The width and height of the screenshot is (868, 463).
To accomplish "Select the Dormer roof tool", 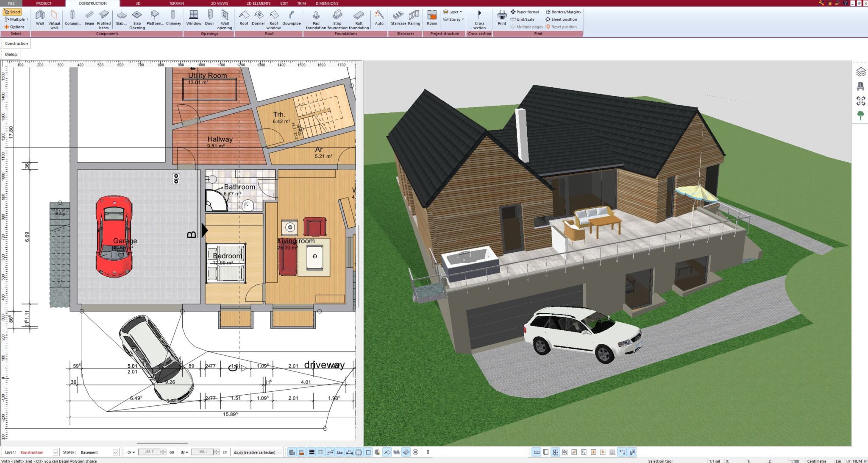I will (x=258, y=17).
